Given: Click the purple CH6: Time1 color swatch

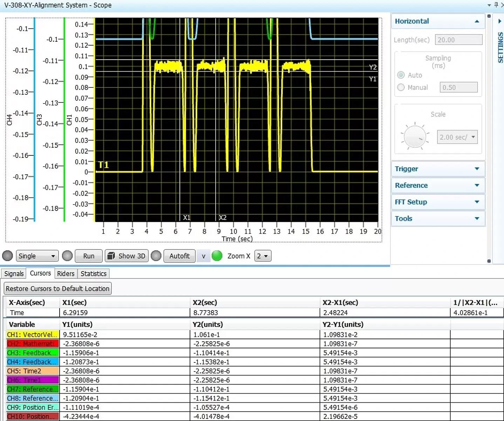Looking at the screenshot, I should (33, 380).
